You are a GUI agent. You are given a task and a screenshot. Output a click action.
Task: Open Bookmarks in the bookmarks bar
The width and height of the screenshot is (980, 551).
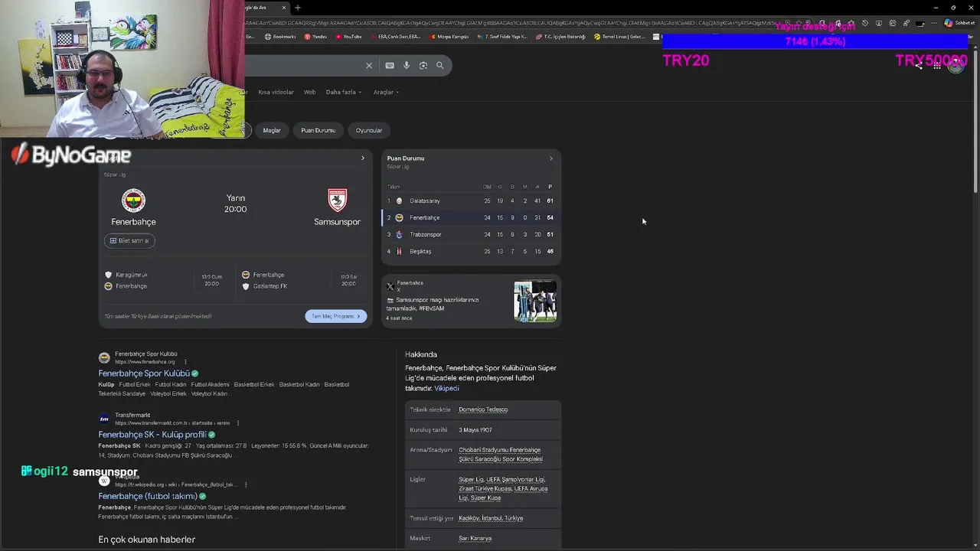coord(280,37)
